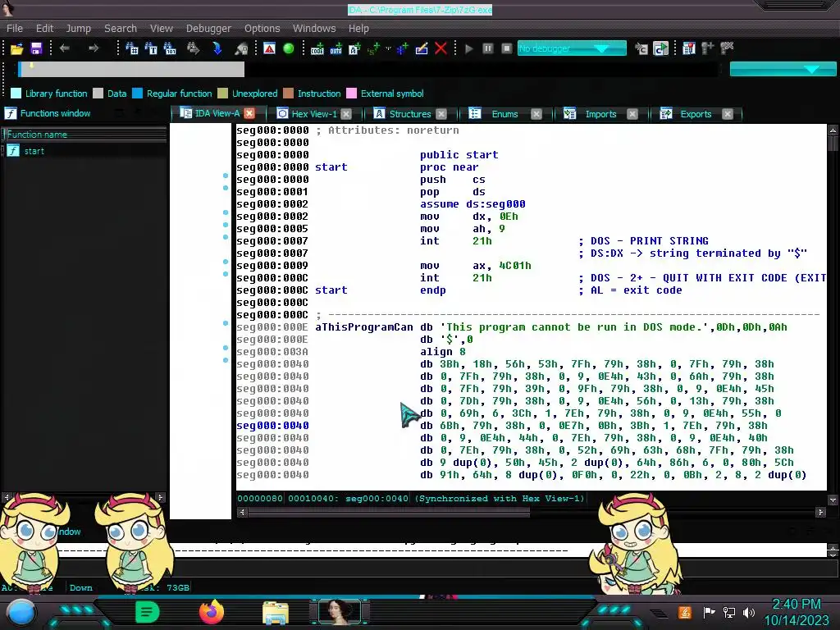Click the gray locked highlight icon
The height and width of the screenshot is (630, 840).
point(241,48)
